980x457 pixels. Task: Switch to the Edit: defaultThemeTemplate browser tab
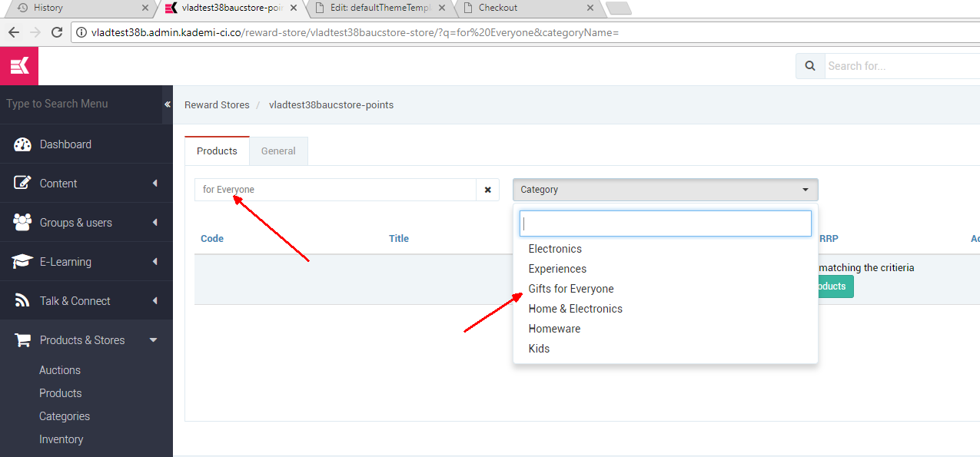(x=381, y=8)
